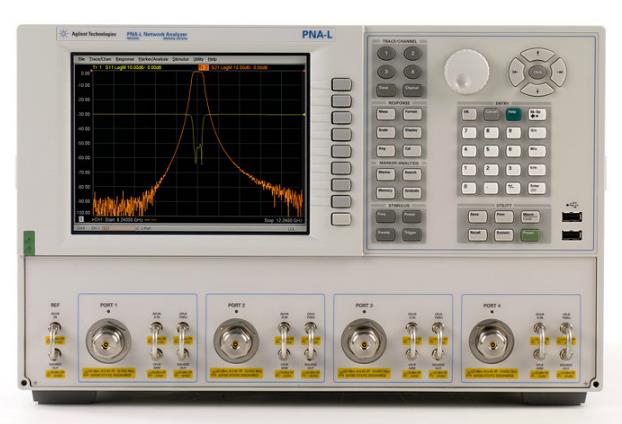Open the Help menu on display
The width and height of the screenshot is (622, 424).
pyautogui.click(x=212, y=60)
